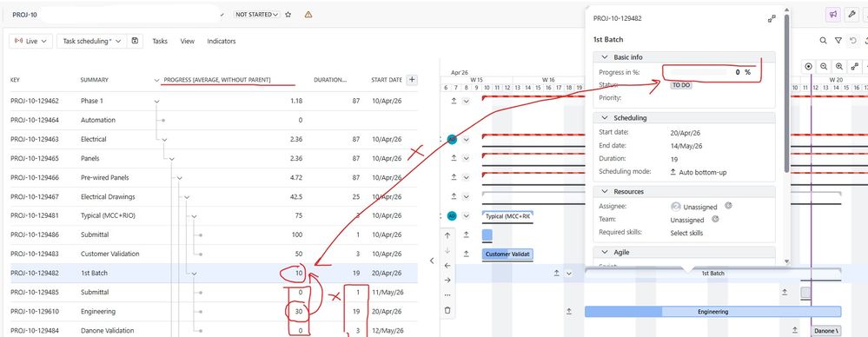
Task: Click End date value 14/May/26
Action: point(686,146)
